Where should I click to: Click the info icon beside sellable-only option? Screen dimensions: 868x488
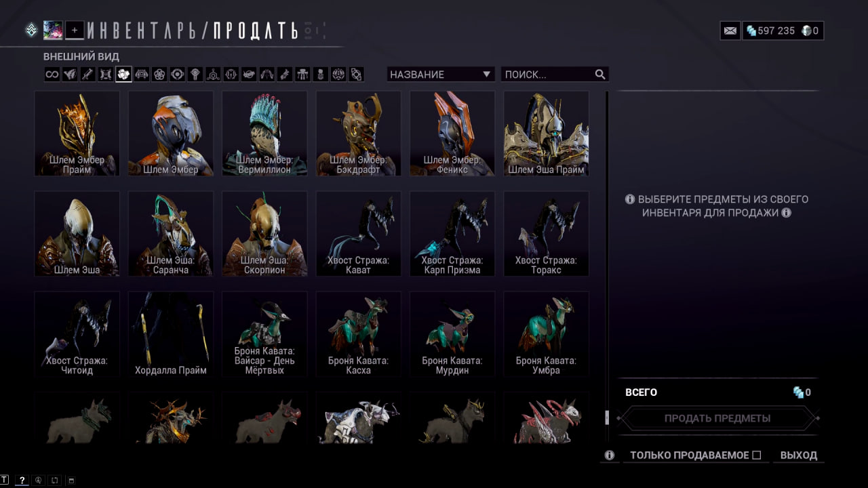coord(610,455)
